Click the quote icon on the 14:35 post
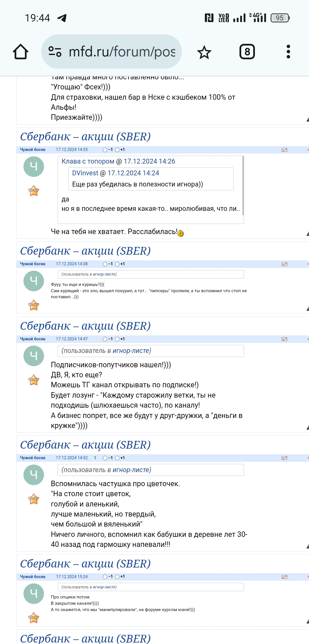This screenshot has width=309, height=644. [x=284, y=150]
